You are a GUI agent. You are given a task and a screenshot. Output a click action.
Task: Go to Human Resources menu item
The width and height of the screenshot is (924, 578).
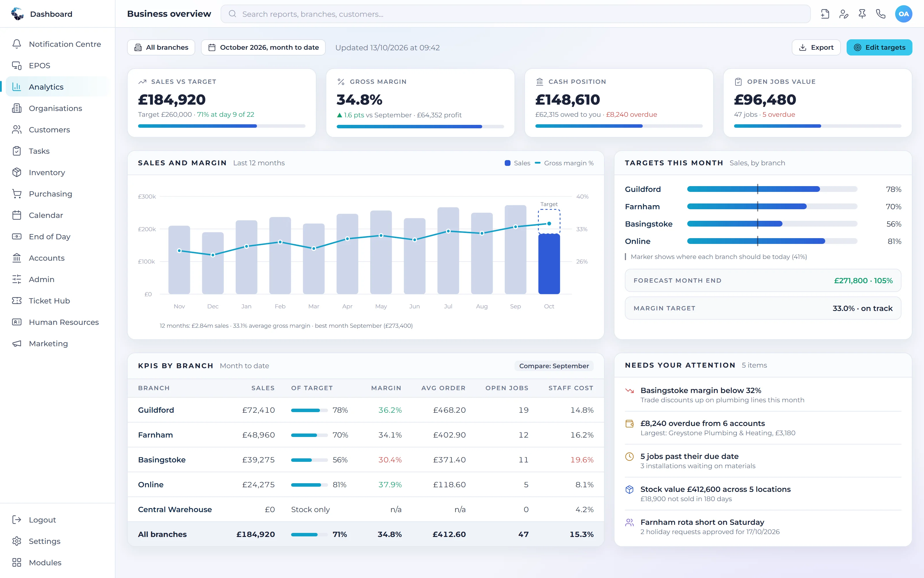(57, 322)
